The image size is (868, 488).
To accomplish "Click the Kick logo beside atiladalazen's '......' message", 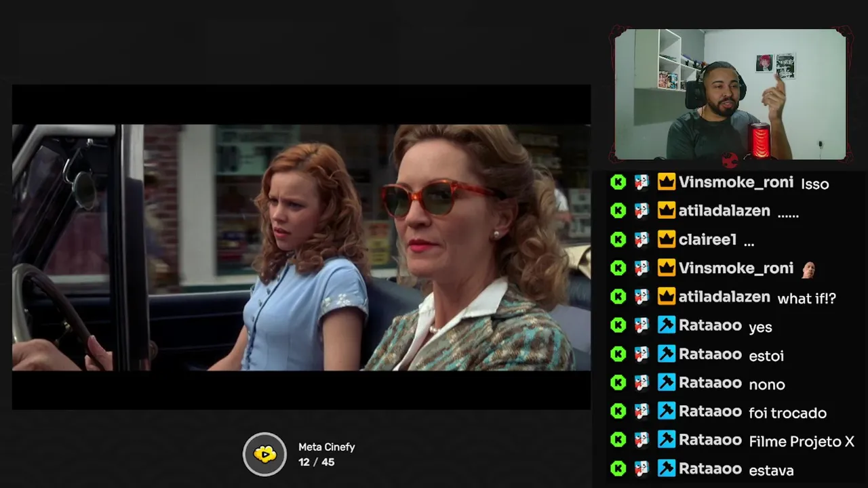I will tap(618, 211).
